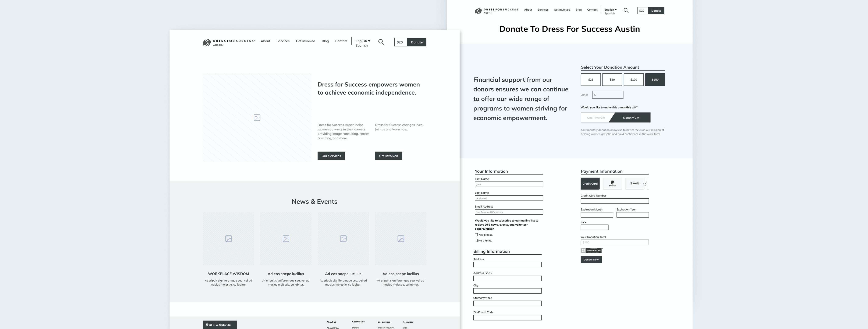
Task: Open Blog menu item on home page
Action: 325,41
